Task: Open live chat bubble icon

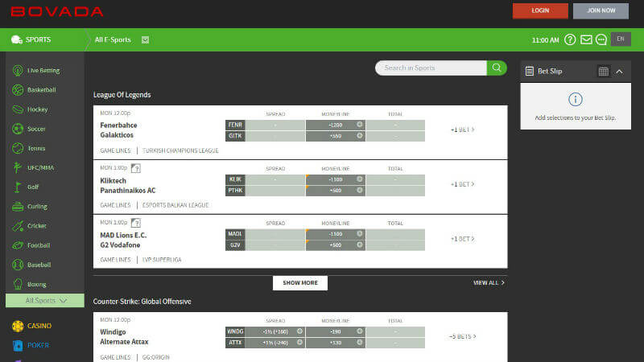Action: (x=601, y=39)
